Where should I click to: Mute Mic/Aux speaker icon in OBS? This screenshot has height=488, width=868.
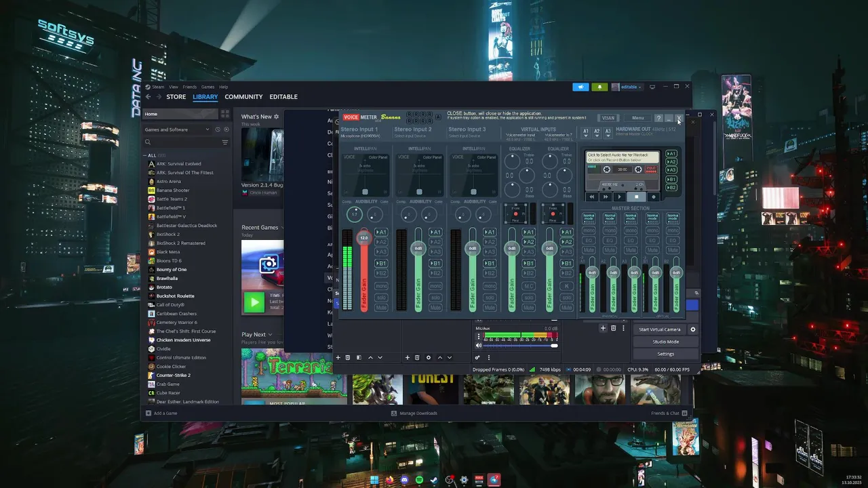479,346
